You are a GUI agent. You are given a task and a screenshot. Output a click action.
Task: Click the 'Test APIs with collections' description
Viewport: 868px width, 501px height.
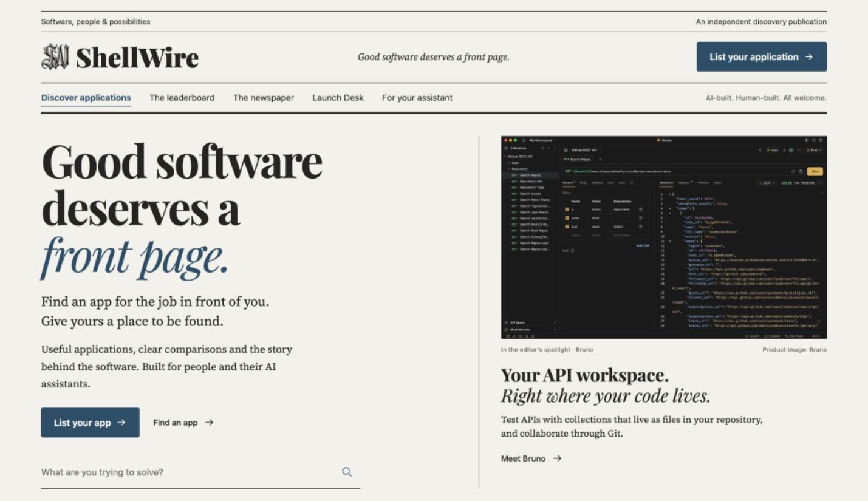pyautogui.click(x=632, y=426)
